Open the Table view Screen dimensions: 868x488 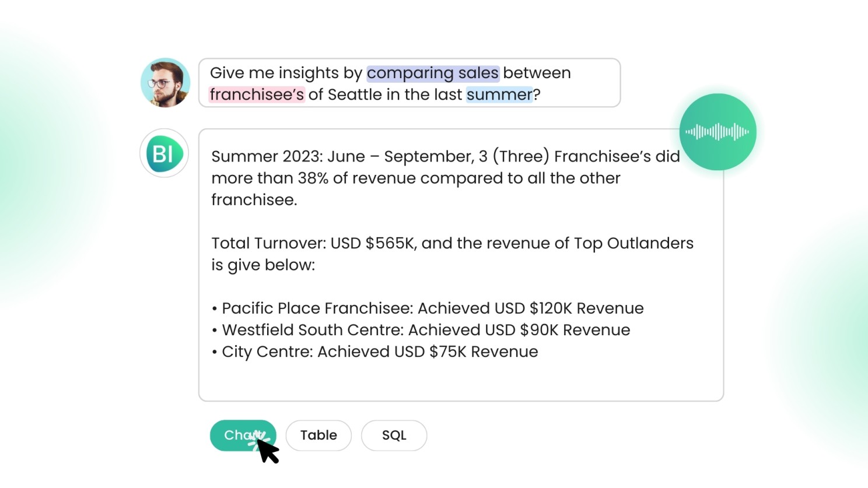tap(318, 436)
